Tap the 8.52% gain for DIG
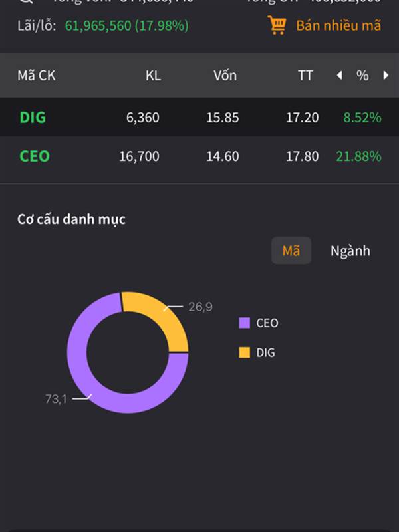The height and width of the screenshot is (532, 399). [362, 118]
